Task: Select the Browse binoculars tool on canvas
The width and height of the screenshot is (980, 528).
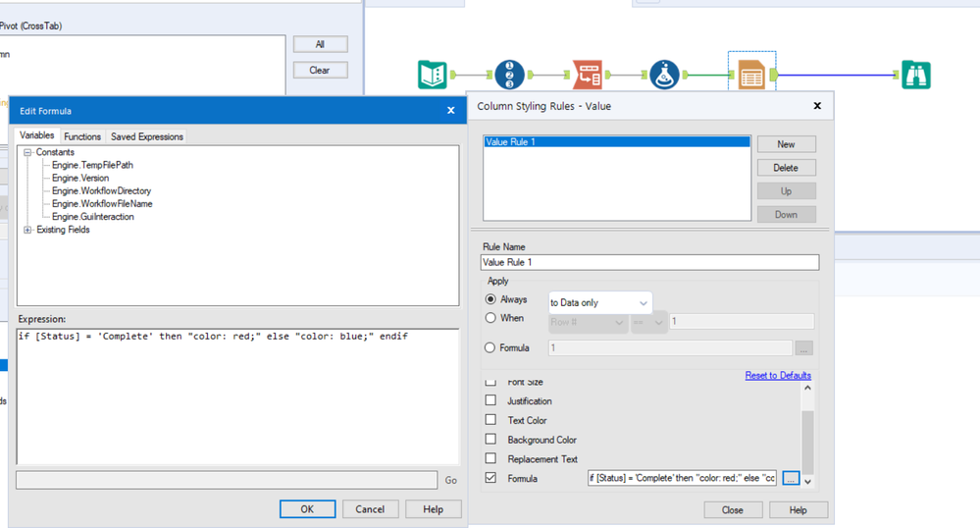Action: pyautogui.click(x=916, y=75)
